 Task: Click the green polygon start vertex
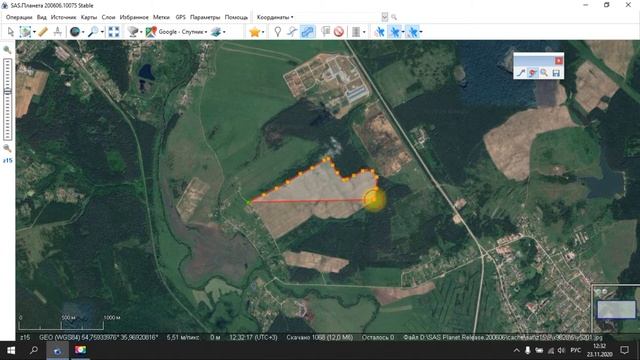click(x=248, y=202)
